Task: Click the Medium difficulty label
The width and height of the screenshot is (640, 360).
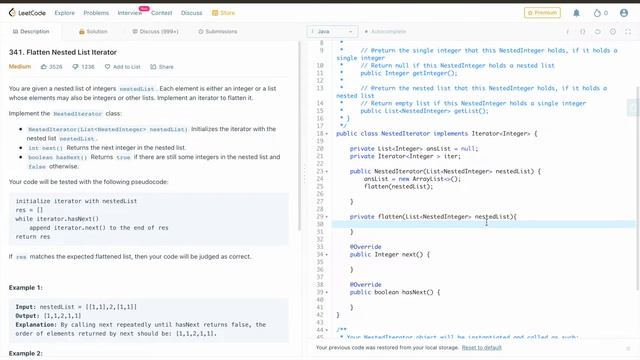Action: [20, 67]
